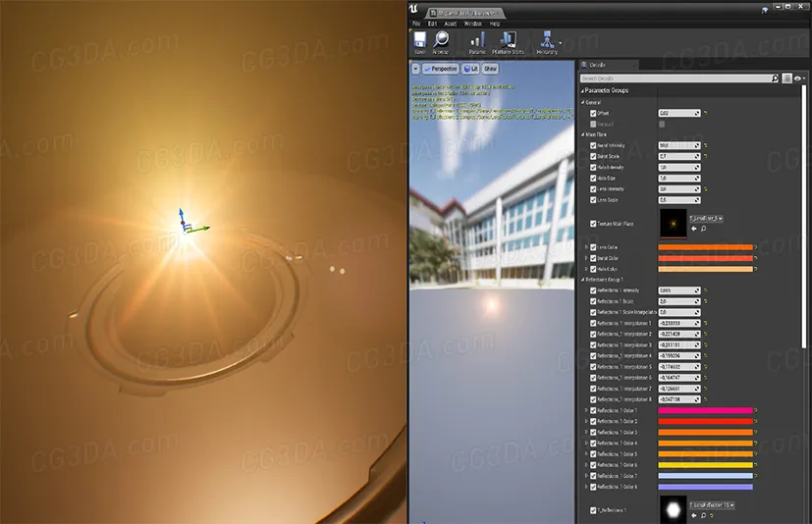
Task: Click the search magnifier in Search Details
Action: (775, 79)
